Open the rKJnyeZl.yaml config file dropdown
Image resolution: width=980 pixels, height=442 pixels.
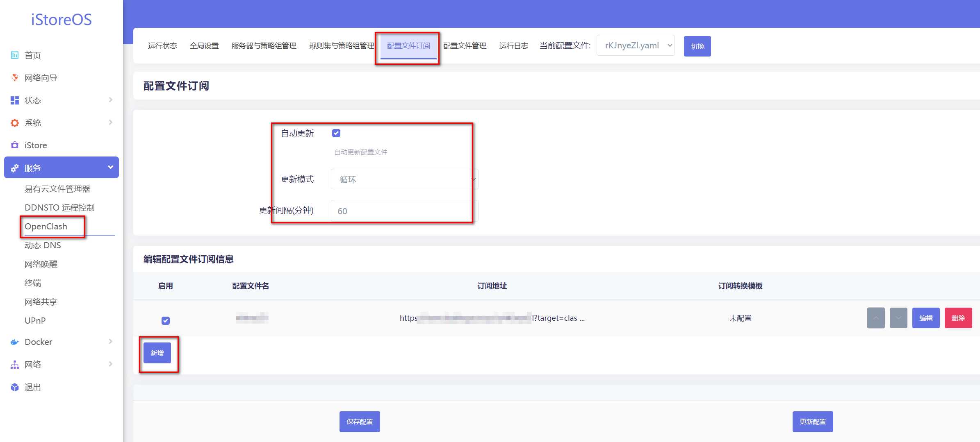(635, 45)
